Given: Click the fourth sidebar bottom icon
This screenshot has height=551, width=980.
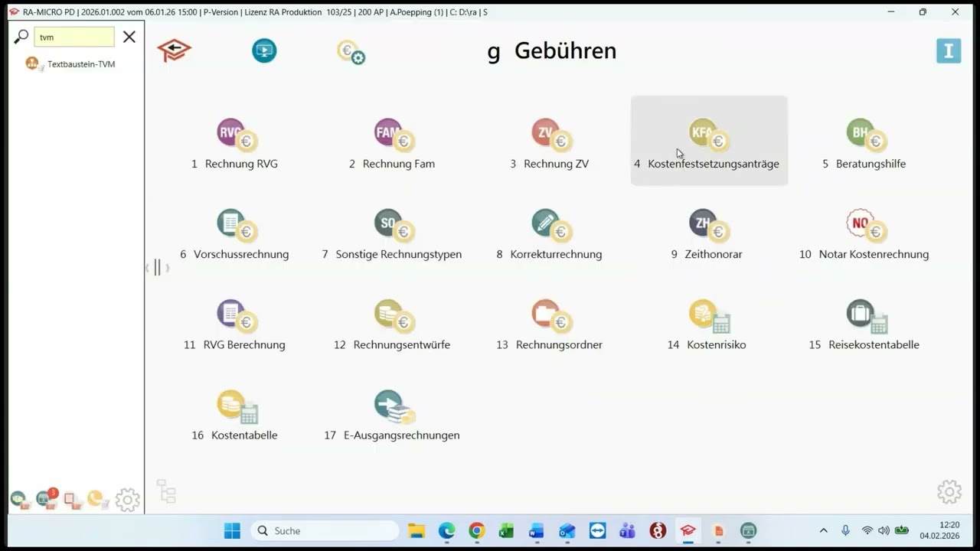Looking at the screenshot, I should coord(96,500).
